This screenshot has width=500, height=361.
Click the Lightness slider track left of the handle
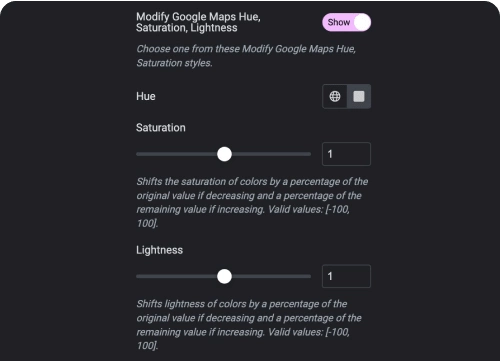tap(177, 276)
